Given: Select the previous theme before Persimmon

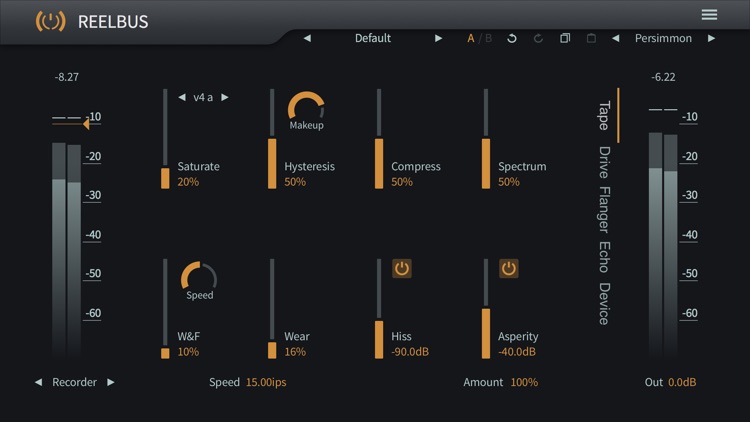Looking at the screenshot, I should 616,38.
